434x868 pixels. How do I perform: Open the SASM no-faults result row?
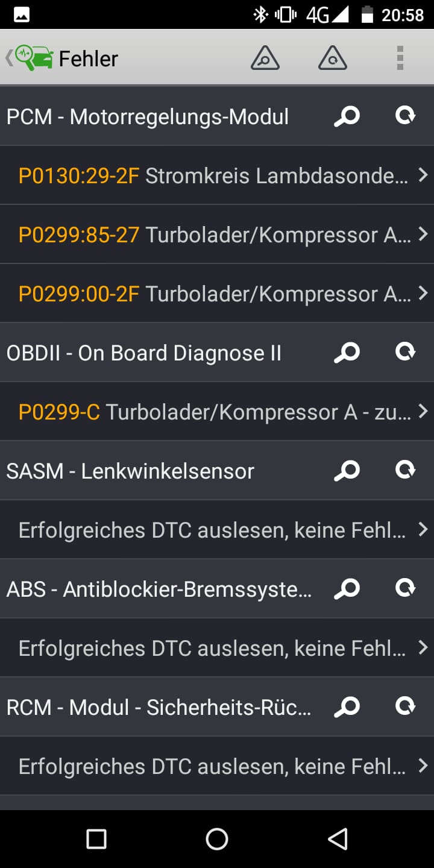tap(211, 530)
